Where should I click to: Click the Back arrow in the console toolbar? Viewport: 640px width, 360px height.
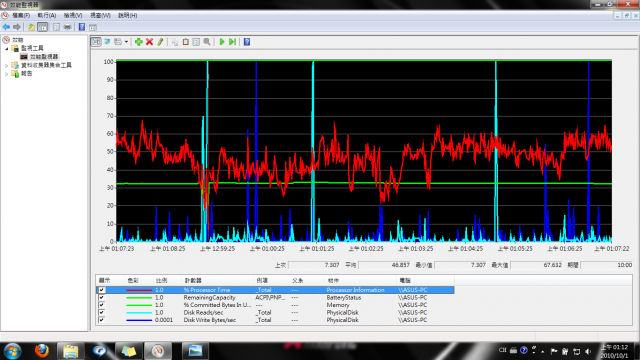[6, 27]
